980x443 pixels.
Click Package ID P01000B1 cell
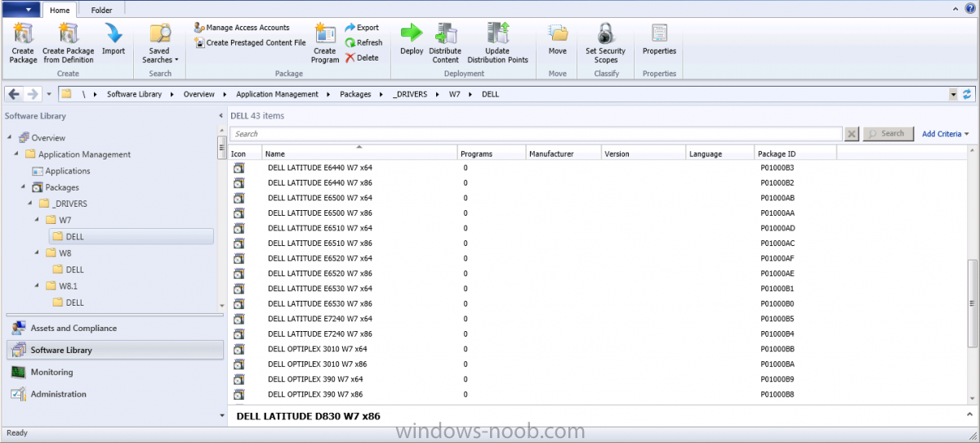777,289
